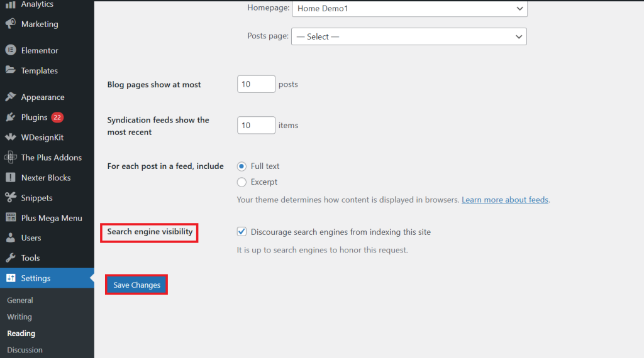Open Marketing via its megaphone icon
Screen dimensions: 644x358
click(11, 24)
